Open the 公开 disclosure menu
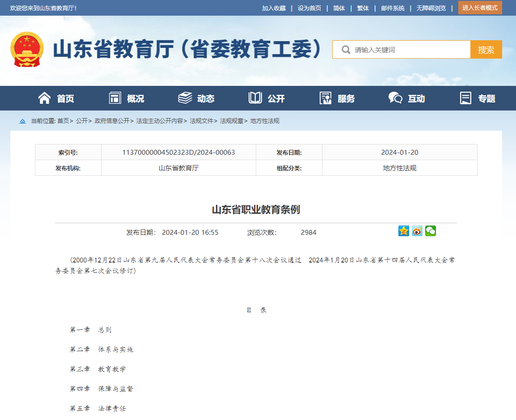516x420 pixels. tap(266, 98)
